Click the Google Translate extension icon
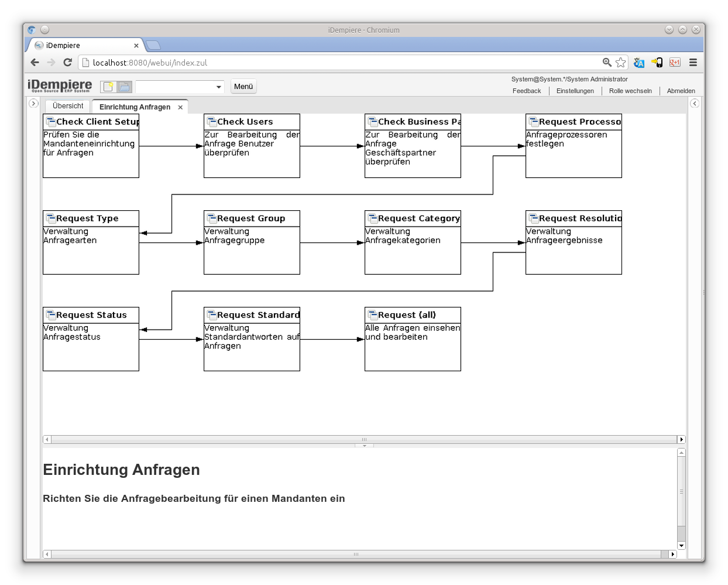 638,62
